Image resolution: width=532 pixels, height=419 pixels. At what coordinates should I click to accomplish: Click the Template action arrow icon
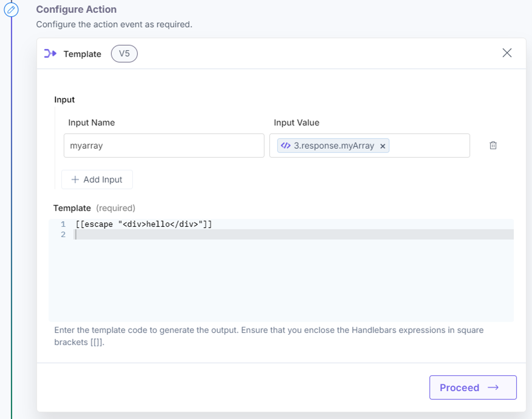tap(50, 53)
